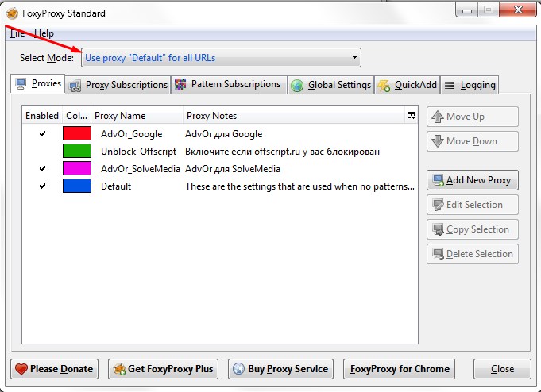Click the Delete Selection button

tap(473, 254)
